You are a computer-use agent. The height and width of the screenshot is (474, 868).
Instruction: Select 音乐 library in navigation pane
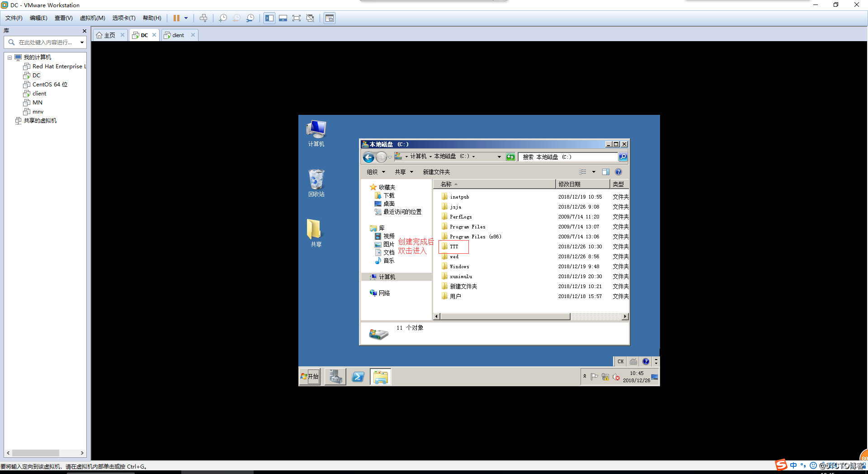[385, 261]
